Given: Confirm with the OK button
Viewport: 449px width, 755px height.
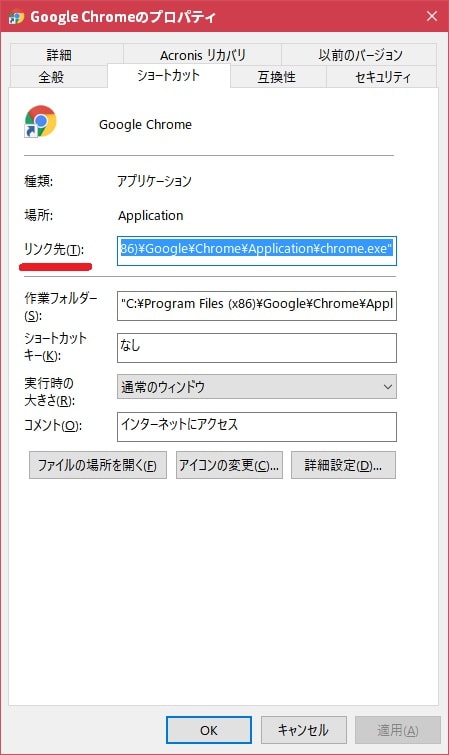Looking at the screenshot, I should click(x=209, y=730).
